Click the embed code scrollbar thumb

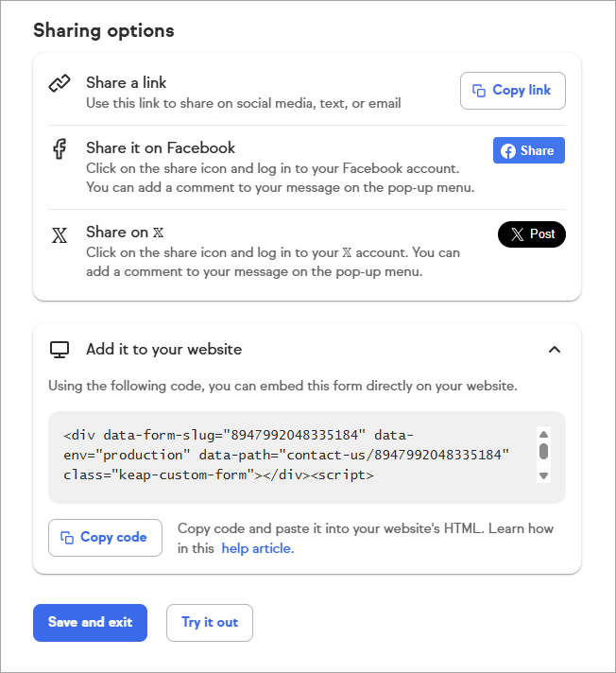point(543,450)
